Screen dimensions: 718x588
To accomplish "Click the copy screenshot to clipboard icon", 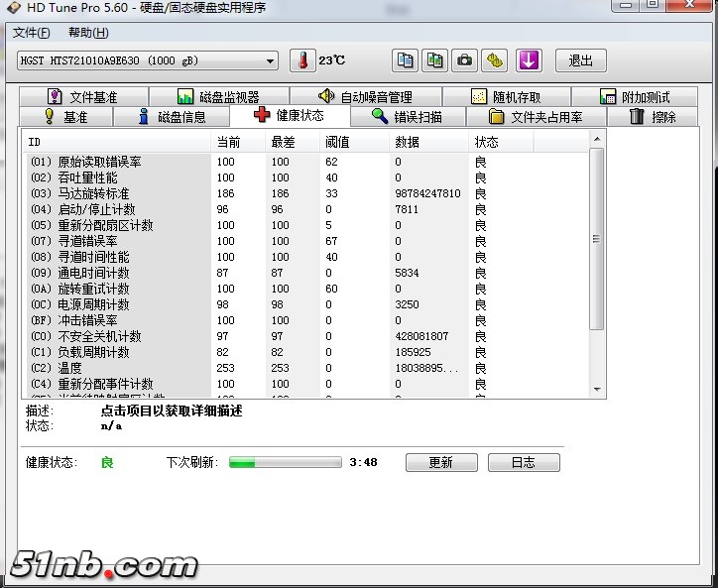I will (x=434, y=60).
